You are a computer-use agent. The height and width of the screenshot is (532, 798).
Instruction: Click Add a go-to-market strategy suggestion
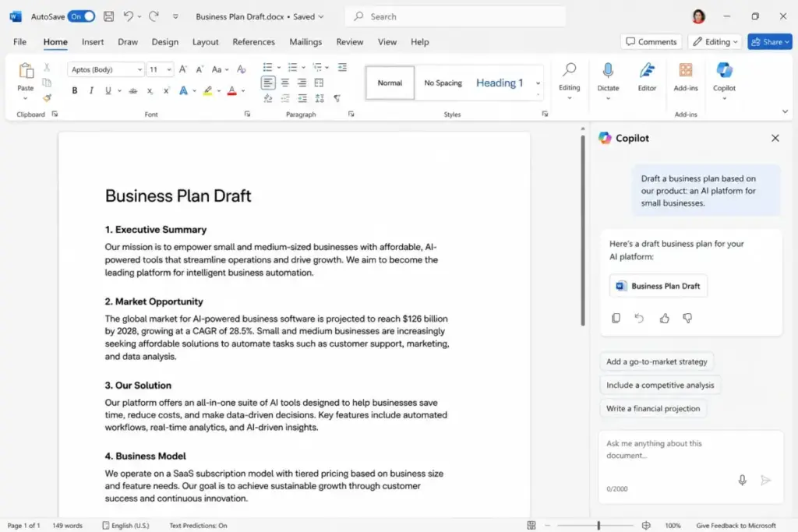coord(656,361)
